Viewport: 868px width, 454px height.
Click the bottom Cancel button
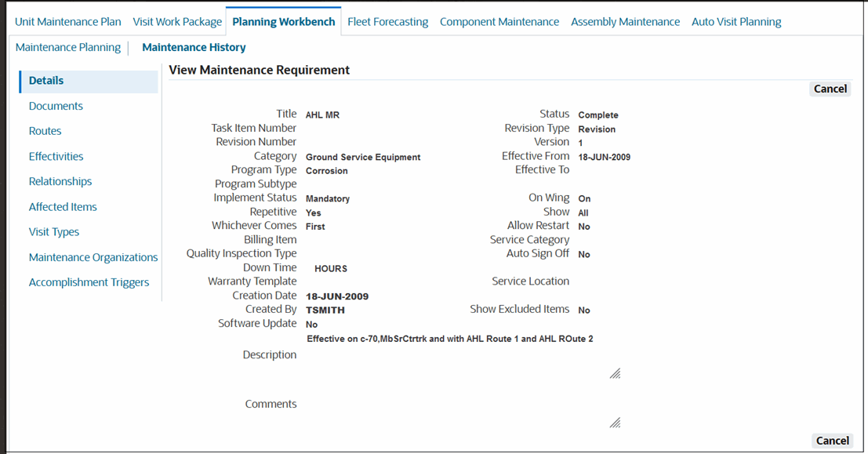[x=832, y=441]
